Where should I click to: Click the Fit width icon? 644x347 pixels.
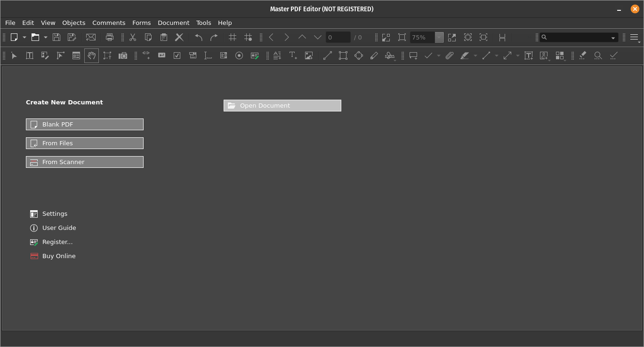(483, 37)
